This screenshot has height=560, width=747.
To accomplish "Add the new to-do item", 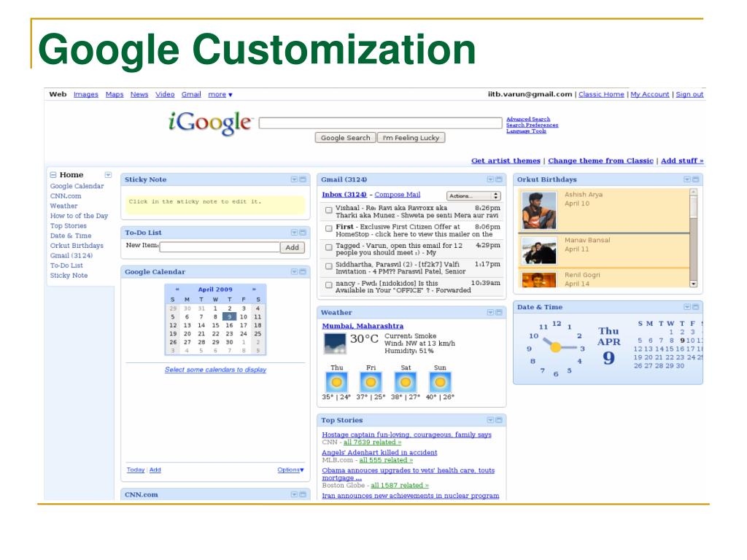I will (x=292, y=247).
